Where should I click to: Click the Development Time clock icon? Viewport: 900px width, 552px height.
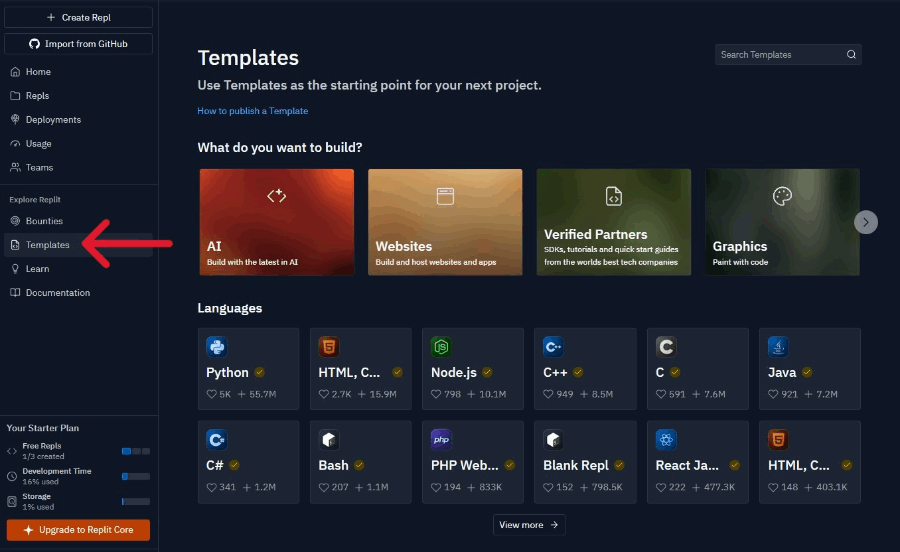point(11,476)
